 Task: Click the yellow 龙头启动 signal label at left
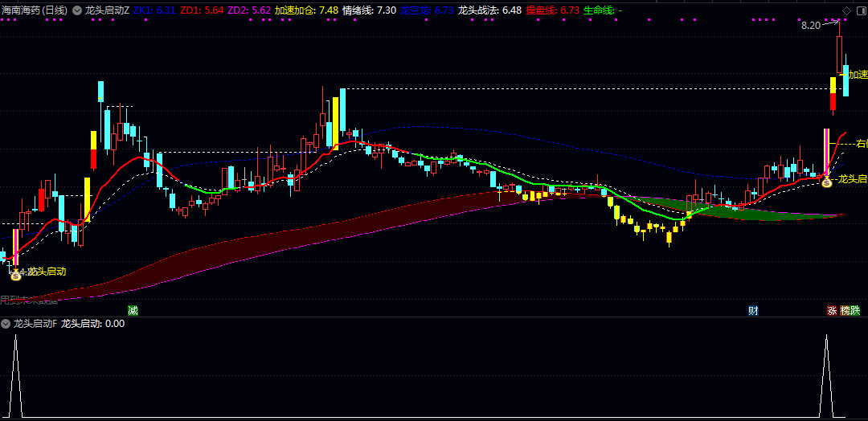[47, 272]
